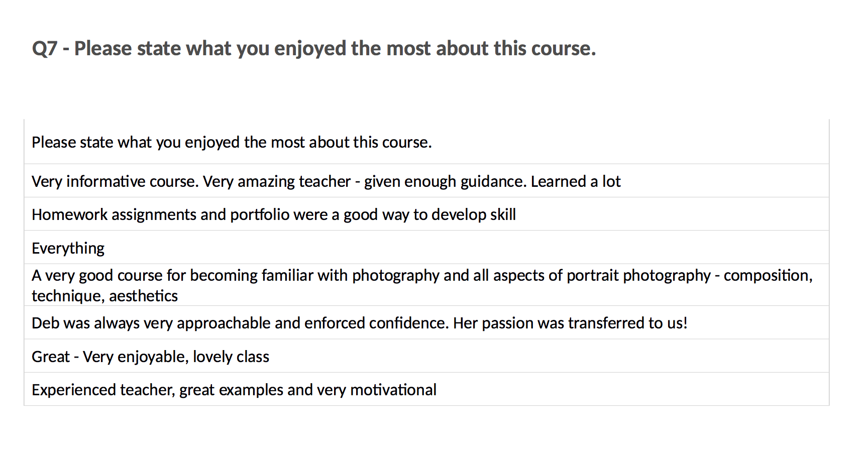The width and height of the screenshot is (868, 452).
Task: Select the 'Deb was always very approachable' response
Action: [360, 323]
